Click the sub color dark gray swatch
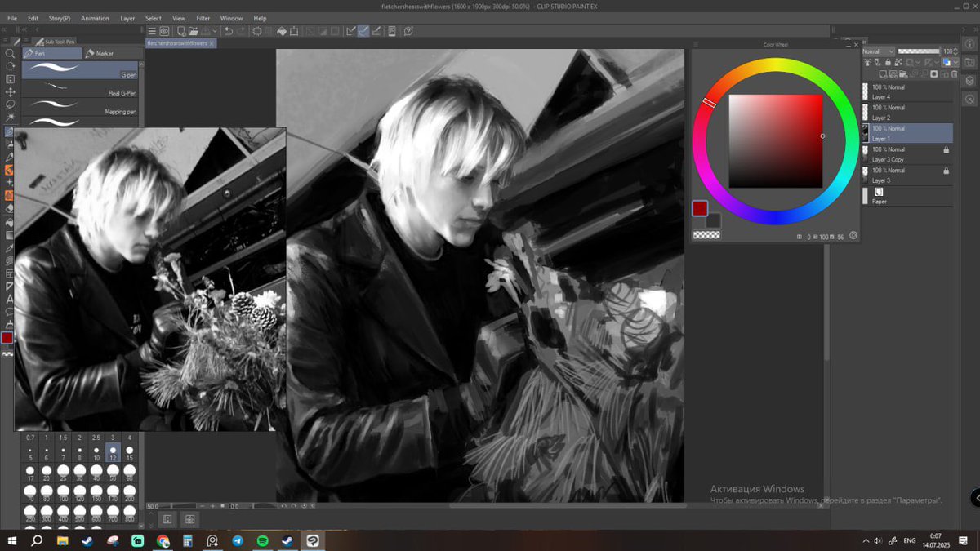This screenshot has width=980, height=551. 713,220
